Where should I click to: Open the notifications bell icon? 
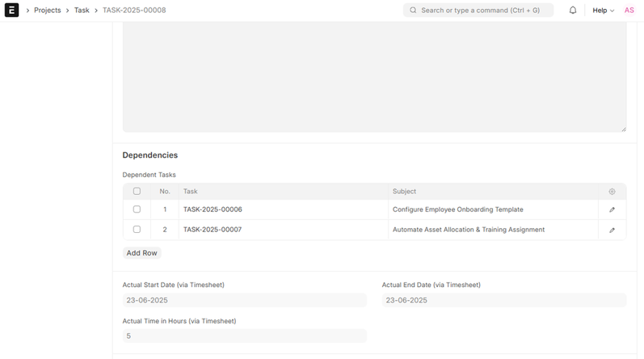573,11
